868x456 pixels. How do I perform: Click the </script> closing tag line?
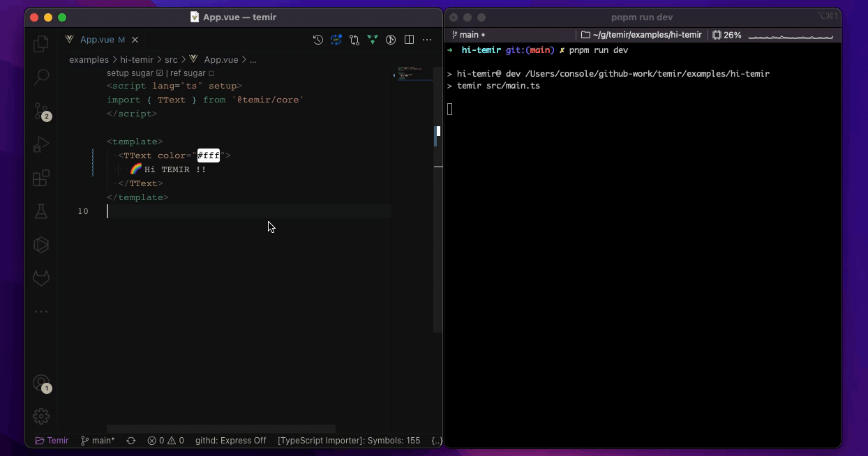pos(132,114)
